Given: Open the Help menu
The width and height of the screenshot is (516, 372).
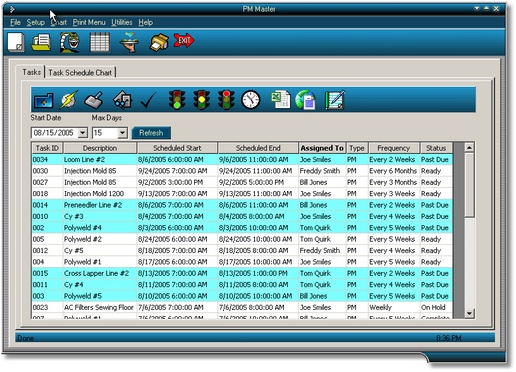Looking at the screenshot, I should [x=146, y=22].
